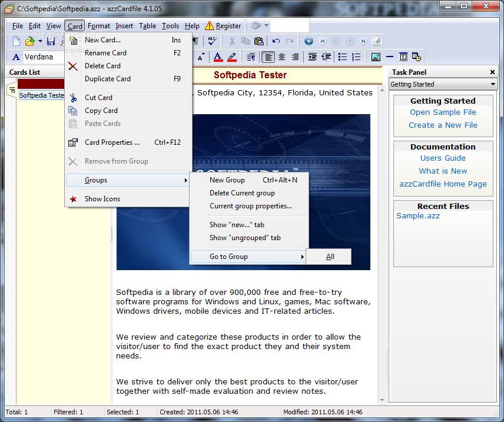Click the Open Sample File link
504x422 pixels.
pos(443,112)
